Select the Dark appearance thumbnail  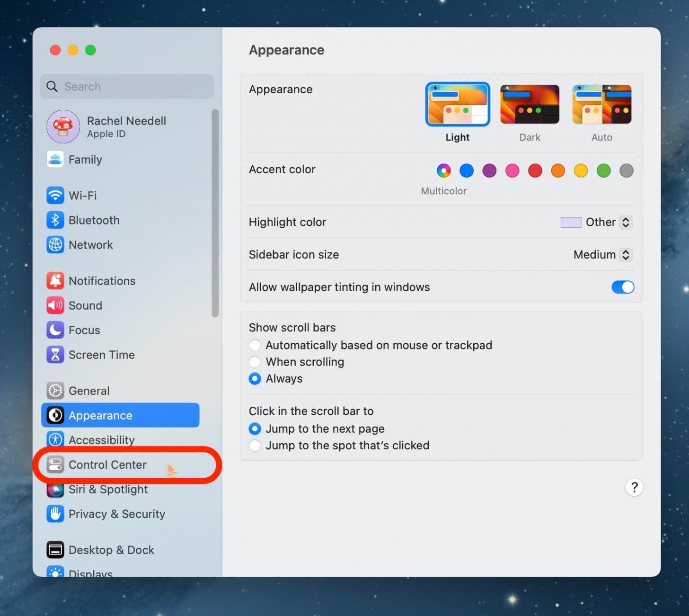click(x=530, y=104)
